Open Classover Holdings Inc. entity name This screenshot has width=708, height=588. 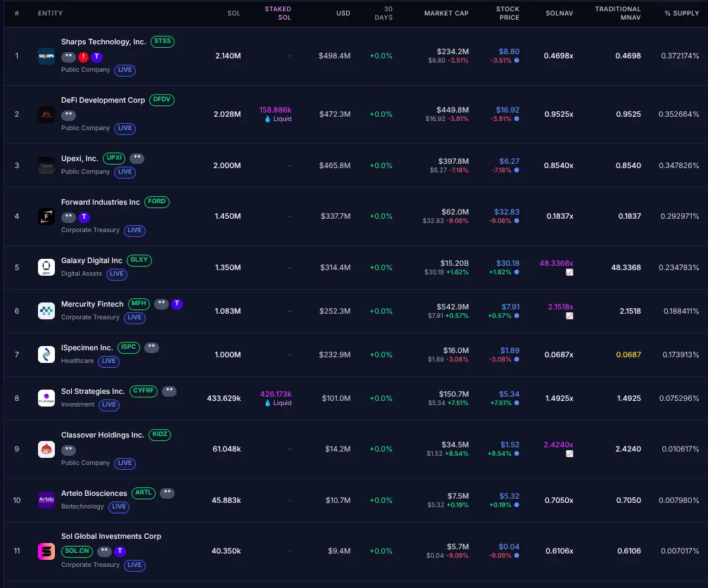click(x=103, y=435)
